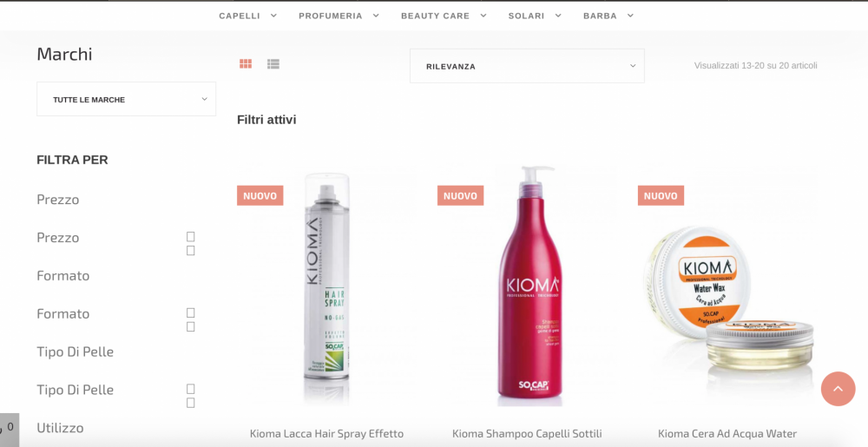
Task: Open the PROFUMERIA menu item
Action: (339, 16)
